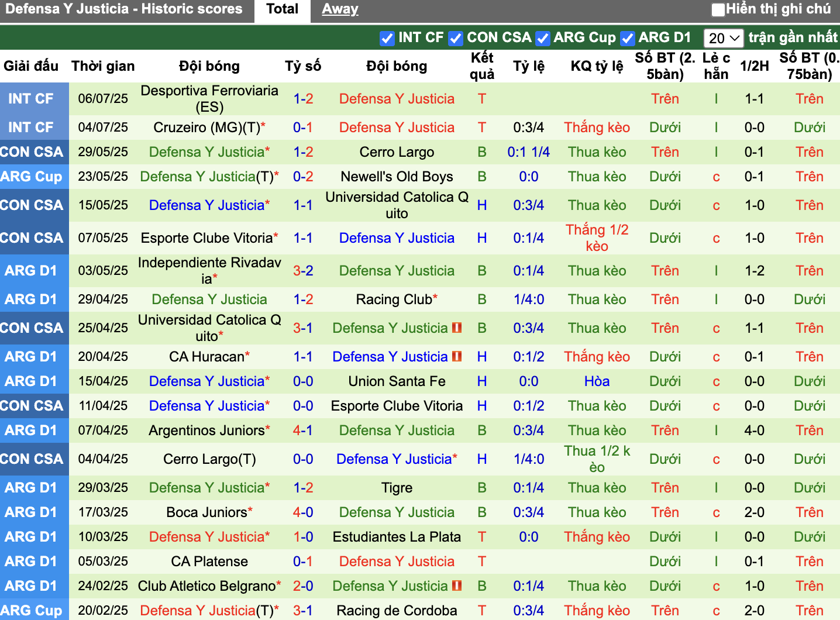
Task: Open Boca Juniors team link
Action: click(206, 512)
